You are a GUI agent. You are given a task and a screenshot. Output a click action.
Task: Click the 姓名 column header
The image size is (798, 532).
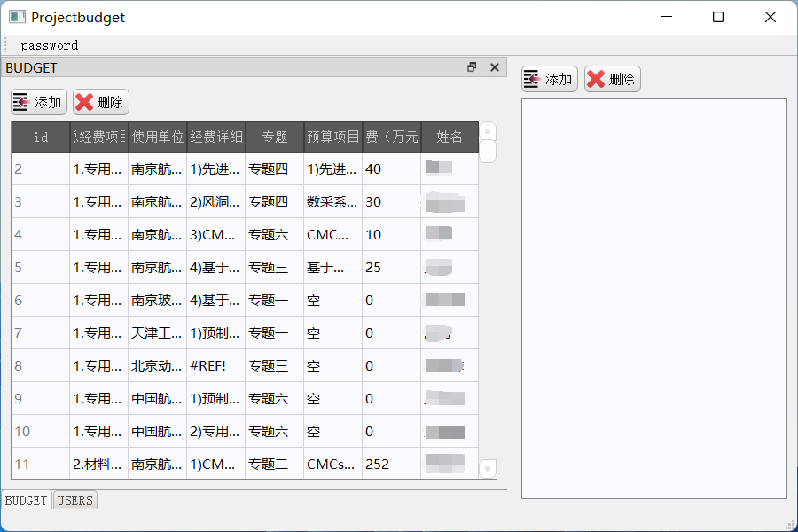tap(450, 137)
